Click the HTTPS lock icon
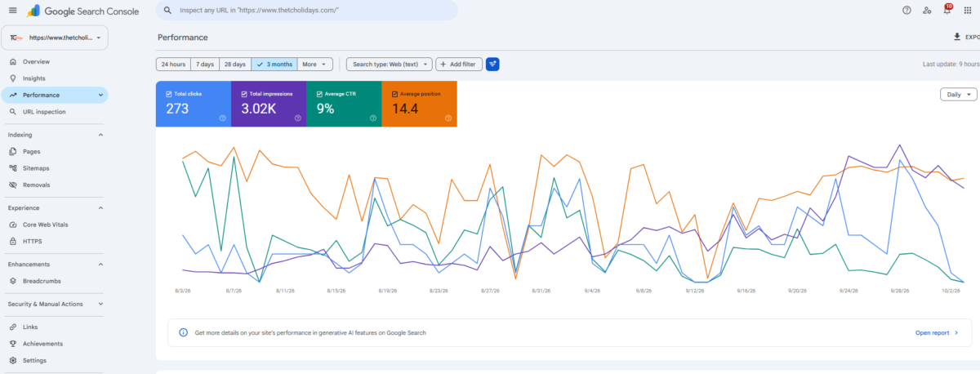980x374 pixels. 13,242
